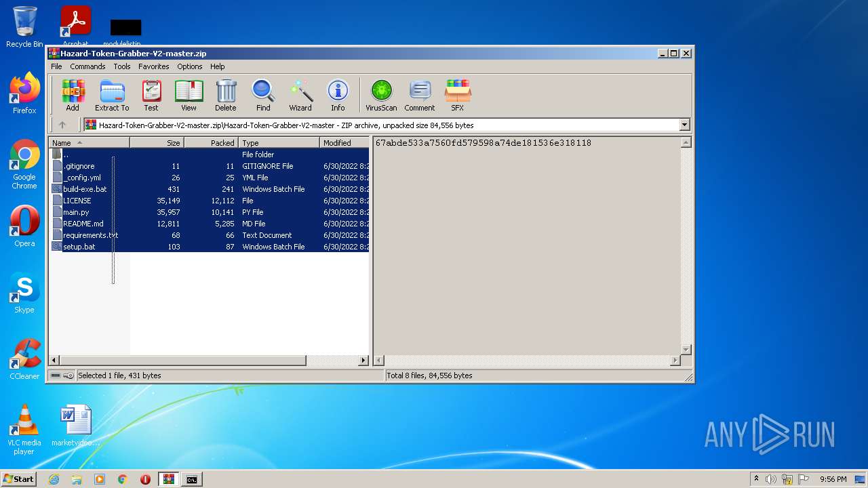Open CCleaner desktop shortcut

(x=24, y=359)
